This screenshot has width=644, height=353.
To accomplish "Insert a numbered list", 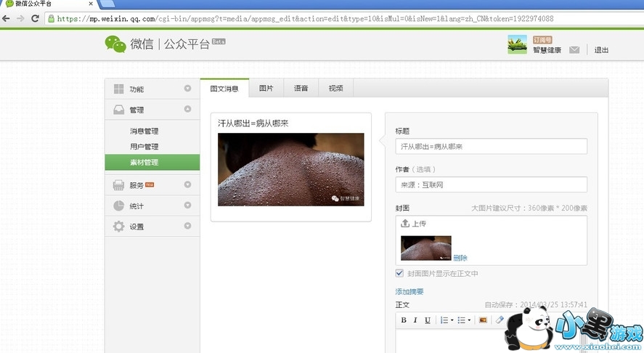I will [444, 320].
